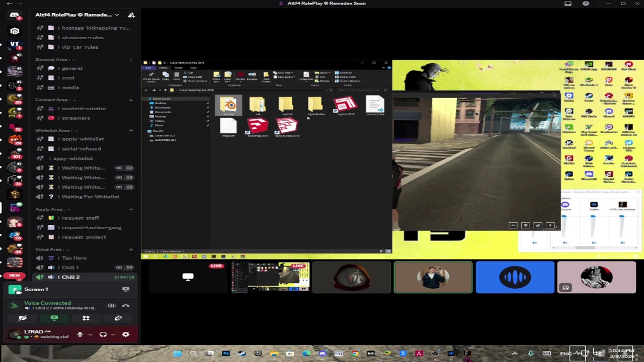Viewport: 644px width, 362px height.
Task: Open View tab in shared Explorer window
Action: (193, 67)
